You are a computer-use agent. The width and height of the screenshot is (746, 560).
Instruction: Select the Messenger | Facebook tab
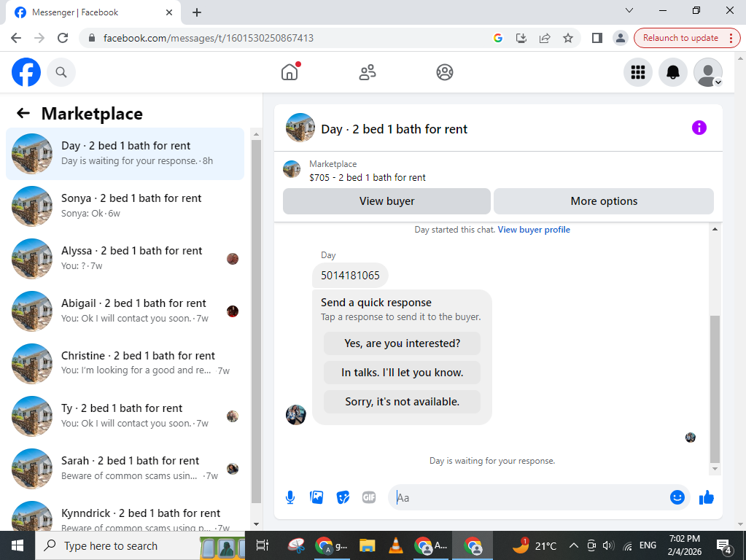coord(93,12)
